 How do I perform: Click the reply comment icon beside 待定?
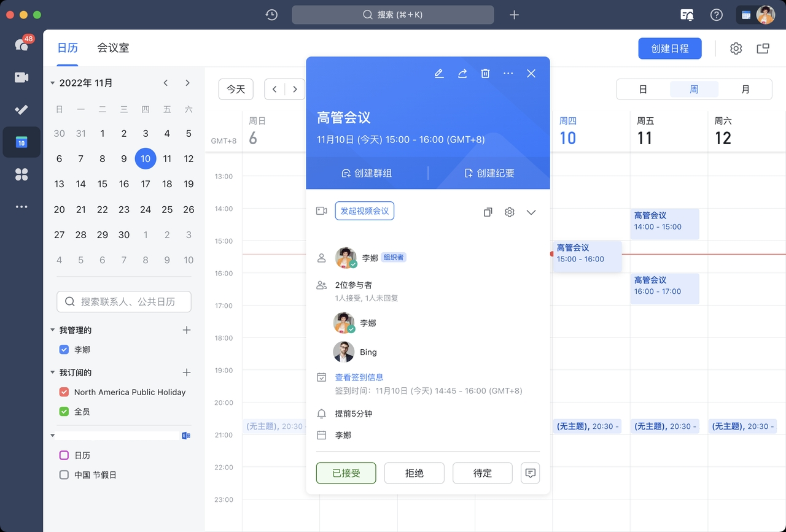click(x=531, y=473)
